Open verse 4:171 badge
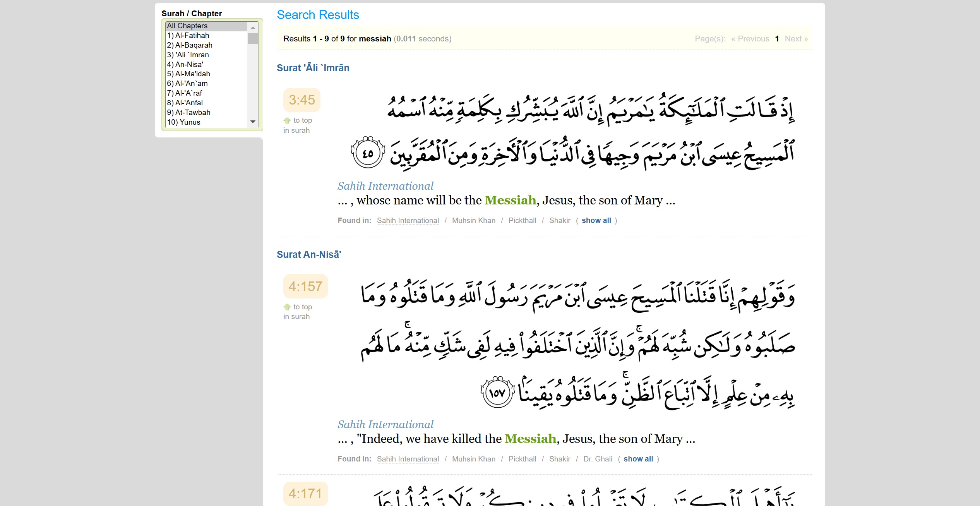980x506 pixels. click(305, 494)
